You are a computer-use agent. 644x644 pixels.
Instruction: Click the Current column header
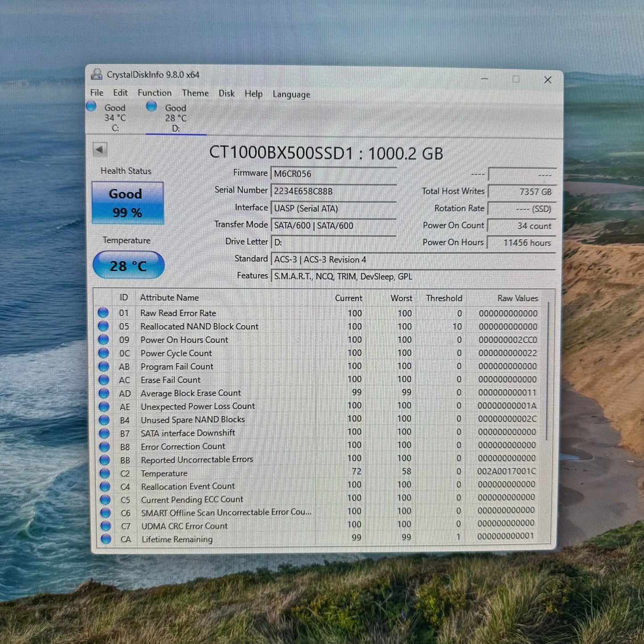(349, 298)
